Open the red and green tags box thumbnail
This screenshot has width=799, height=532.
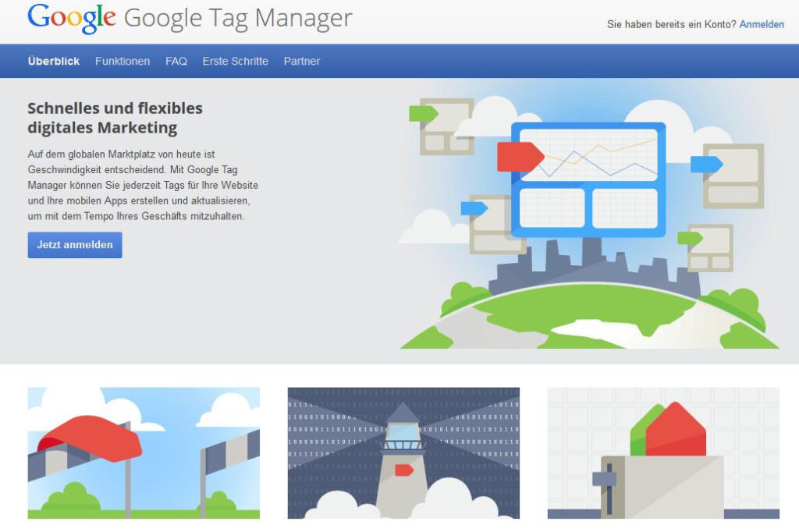(x=663, y=452)
